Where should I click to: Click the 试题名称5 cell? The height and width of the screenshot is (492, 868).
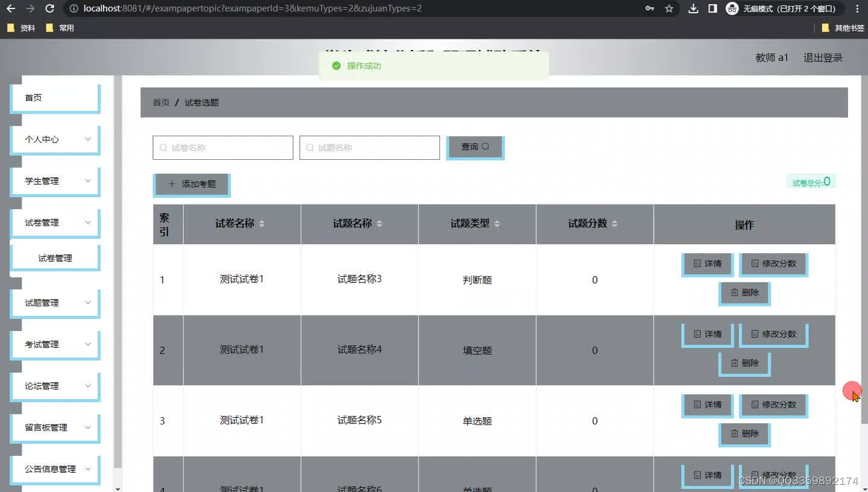[360, 420]
